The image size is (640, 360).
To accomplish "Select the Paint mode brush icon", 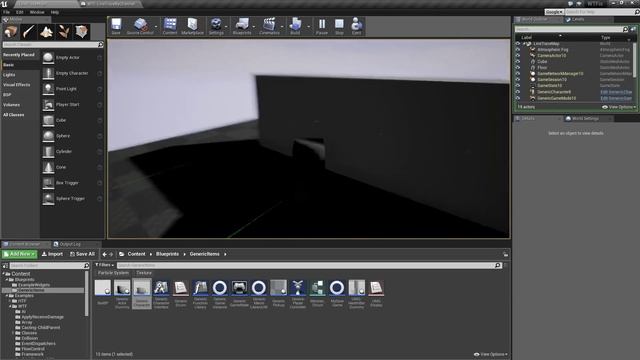I will 29,31.
